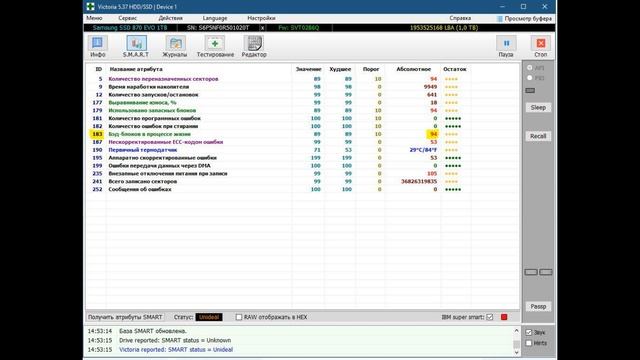The height and width of the screenshot is (360, 640).
Task: Select attribute 195 Аппаратно скорректированные ошибки
Action: (302, 158)
